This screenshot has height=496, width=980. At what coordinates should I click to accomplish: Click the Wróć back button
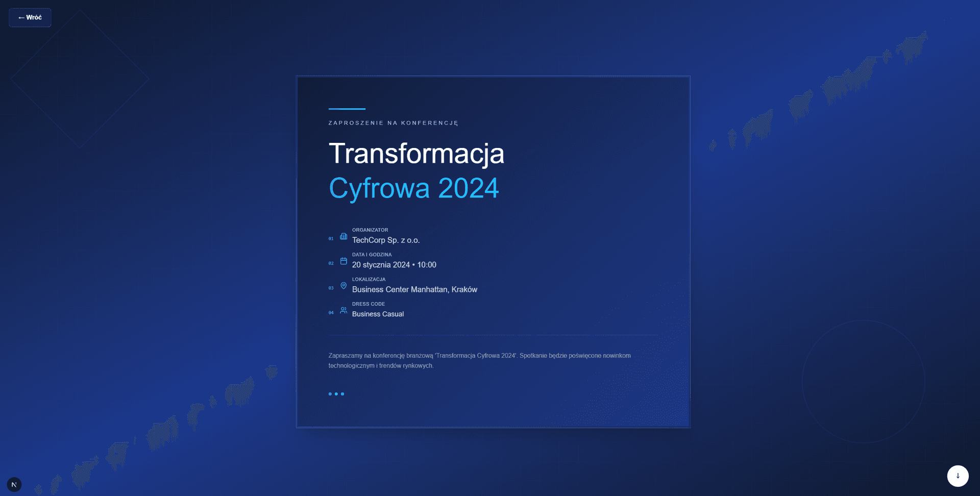pyautogui.click(x=30, y=17)
